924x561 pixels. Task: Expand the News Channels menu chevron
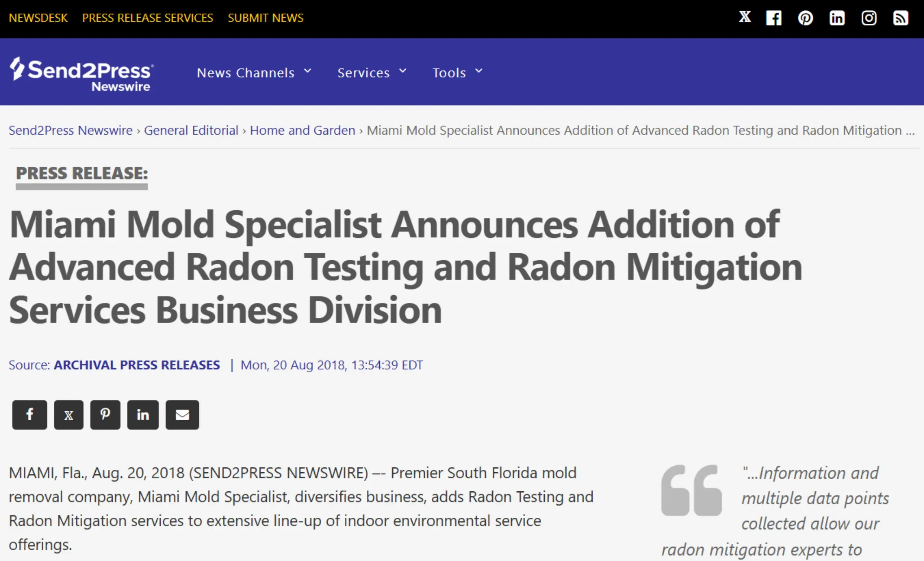click(x=308, y=71)
